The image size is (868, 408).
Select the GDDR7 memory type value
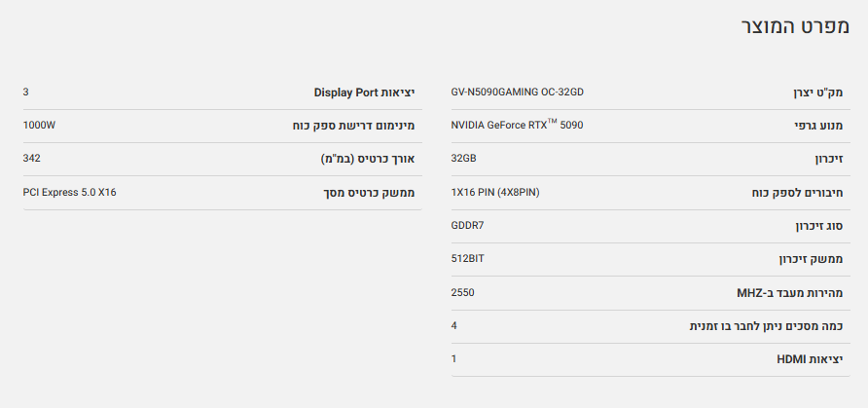point(467,225)
